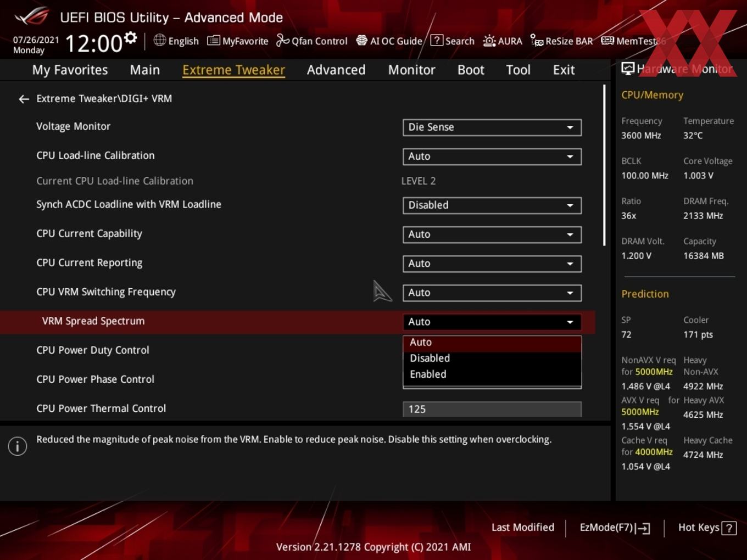Open MemTest86 memory icon
747x560 pixels.
point(607,41)
